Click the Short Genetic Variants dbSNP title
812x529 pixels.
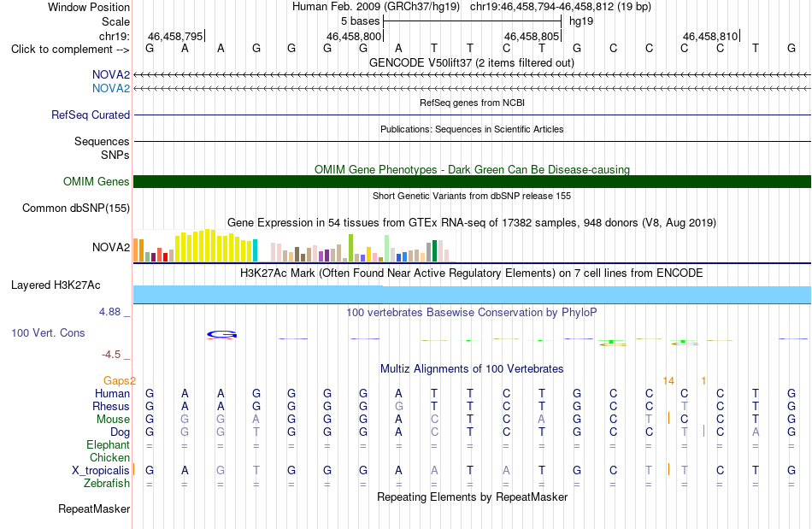point(472,197)
